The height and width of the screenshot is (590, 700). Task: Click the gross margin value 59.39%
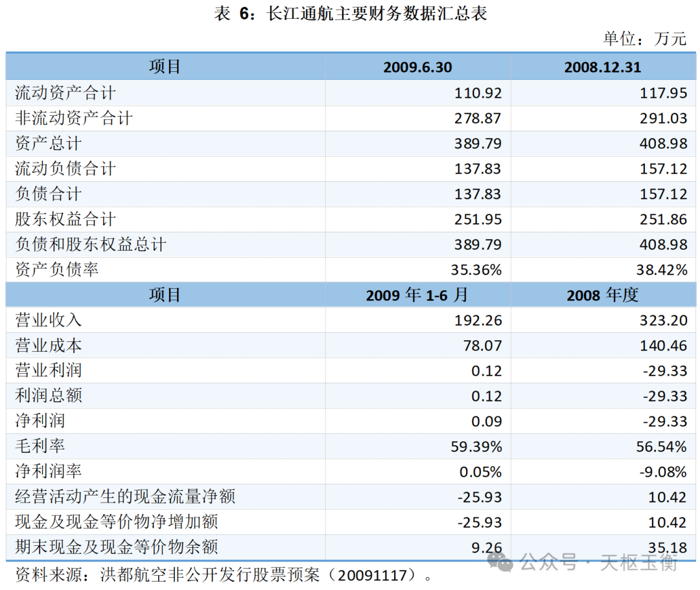[x=476, y=447]
